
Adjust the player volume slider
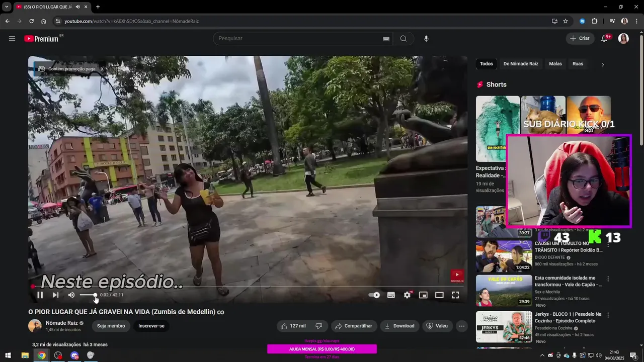88,295
